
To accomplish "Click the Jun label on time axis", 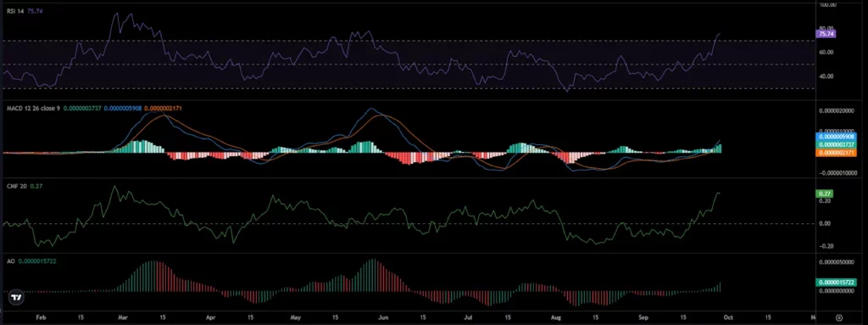I will pyautogui.click(x=384, y=318).
